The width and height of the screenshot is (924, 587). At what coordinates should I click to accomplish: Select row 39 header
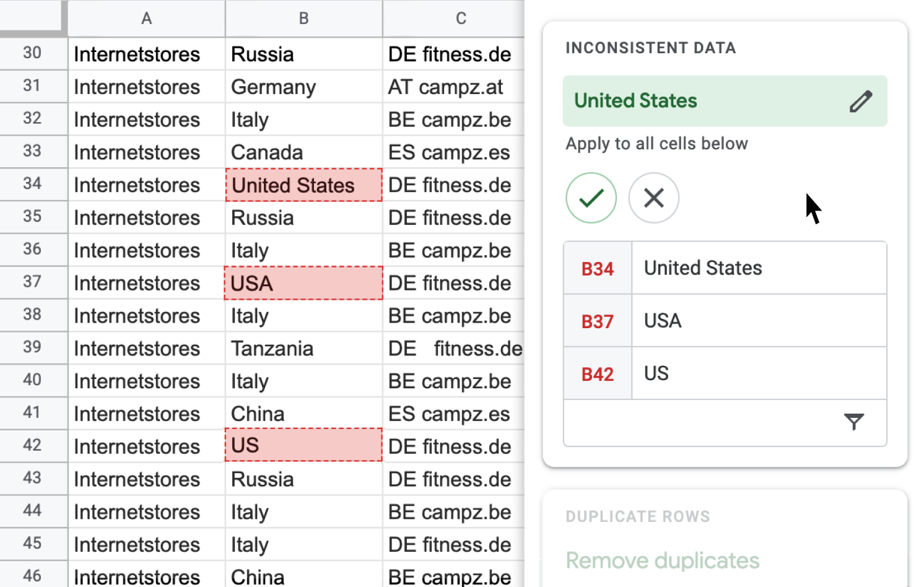tap(33, 347)
